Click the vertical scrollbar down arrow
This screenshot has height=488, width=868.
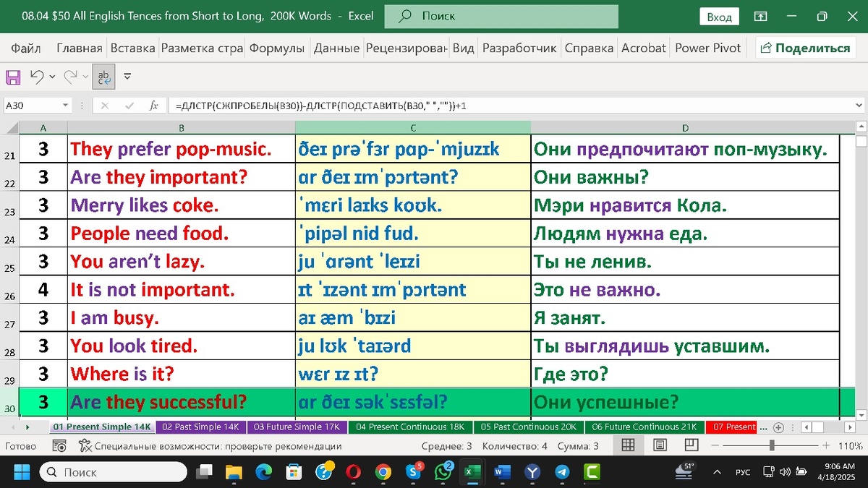[861, 415]
